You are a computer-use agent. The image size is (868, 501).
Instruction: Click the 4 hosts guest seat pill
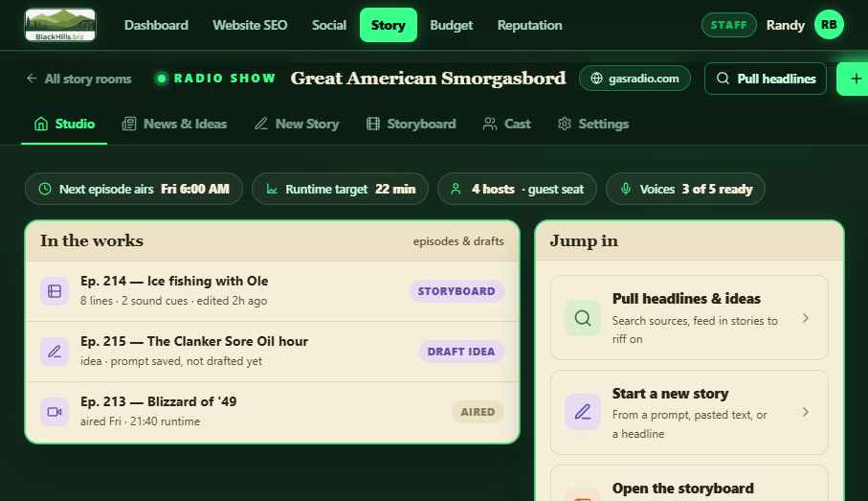point(517,189)
